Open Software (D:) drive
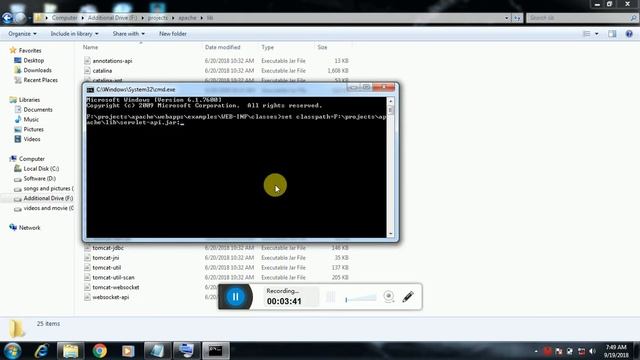This screenshot has width=640, height=360. pyautogui.click(x=39, y=178)
